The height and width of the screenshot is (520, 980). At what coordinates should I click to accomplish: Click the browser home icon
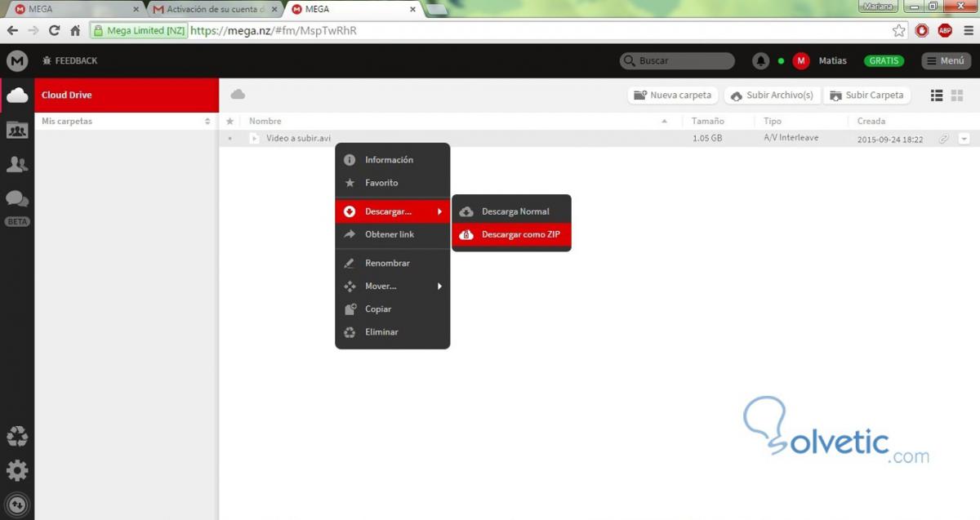coord(75,31)
